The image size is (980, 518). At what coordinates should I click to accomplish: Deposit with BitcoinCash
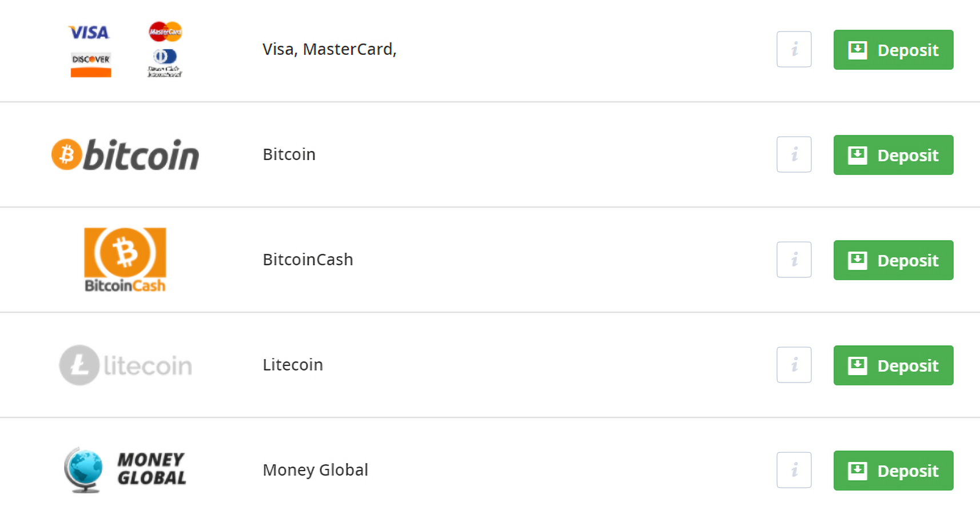[x=893, y=260]
